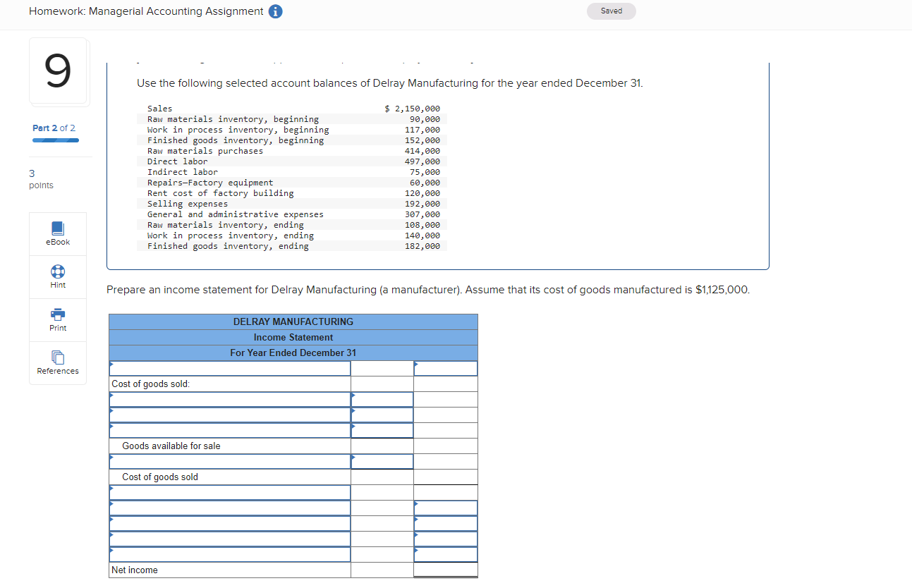
Task: Click 'Raw materials purchases' line
Action: coord(205,151)
